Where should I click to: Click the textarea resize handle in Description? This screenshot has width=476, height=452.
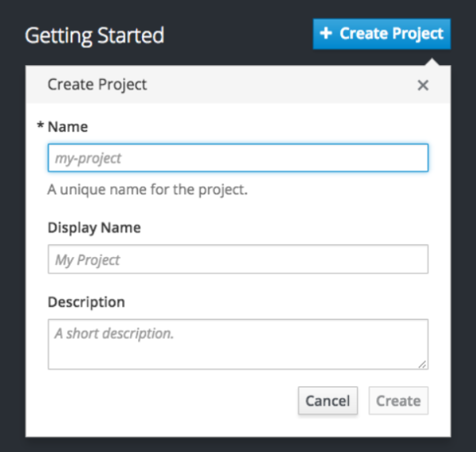click(x=423, y=364)
